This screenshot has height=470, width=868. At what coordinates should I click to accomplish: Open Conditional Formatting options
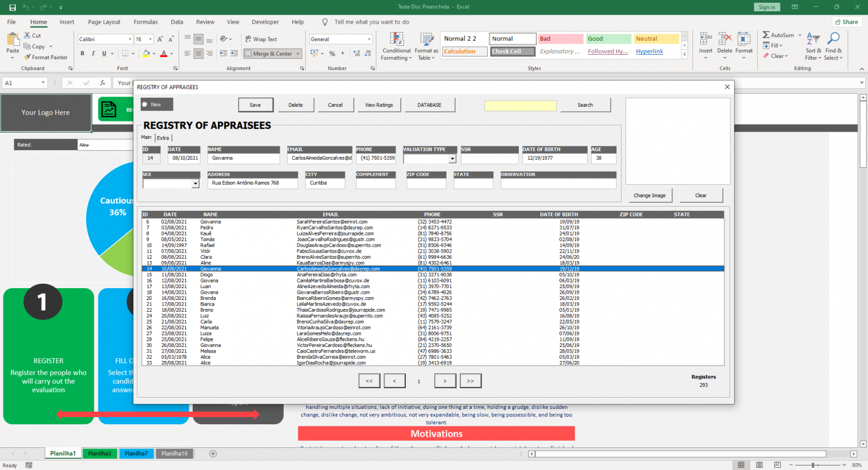tap(396, 47)
